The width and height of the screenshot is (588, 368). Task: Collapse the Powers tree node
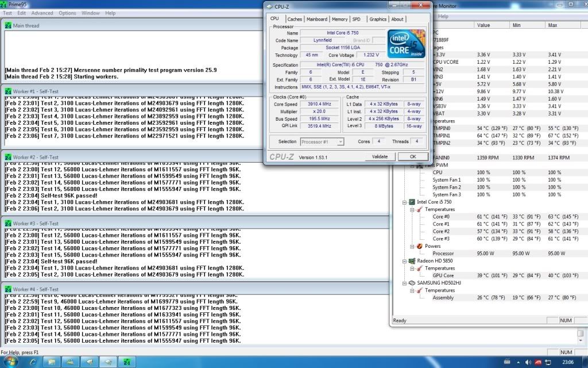point(412,246)
